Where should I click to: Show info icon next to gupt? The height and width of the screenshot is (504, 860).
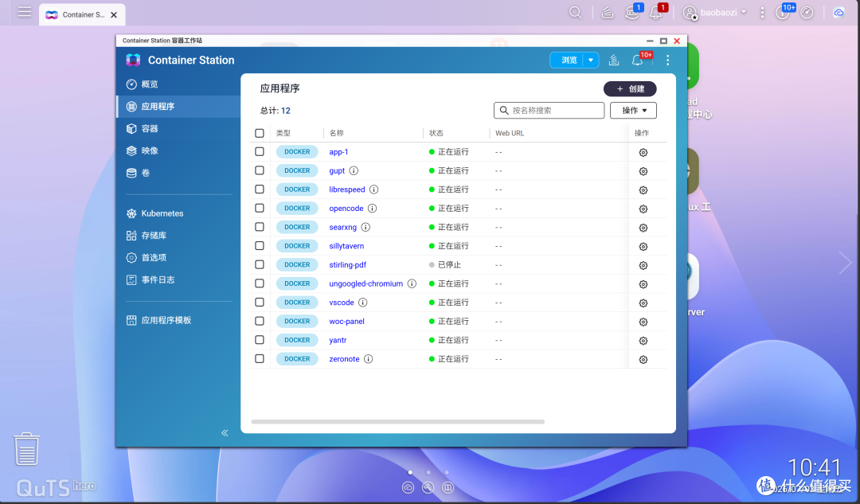(354, 170)
